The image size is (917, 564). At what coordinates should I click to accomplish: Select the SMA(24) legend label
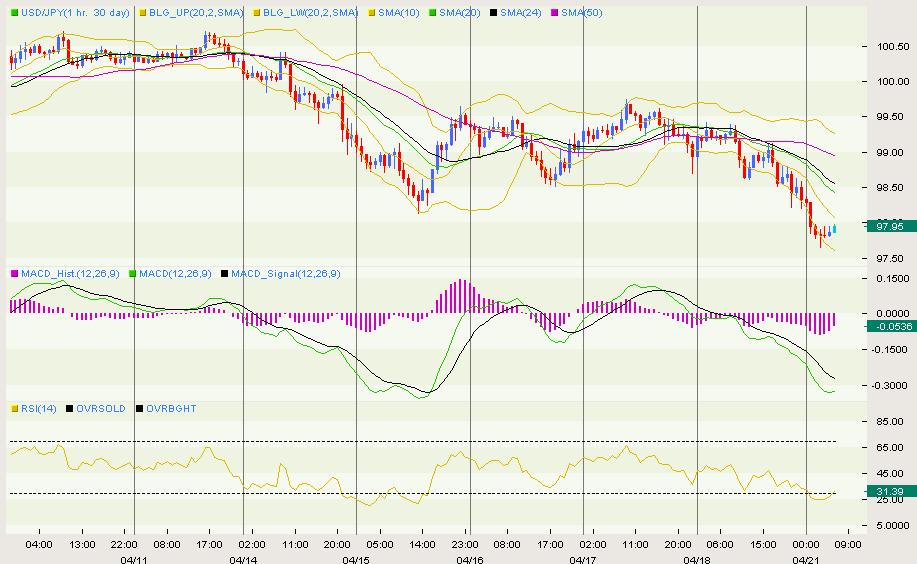(520, 12)
